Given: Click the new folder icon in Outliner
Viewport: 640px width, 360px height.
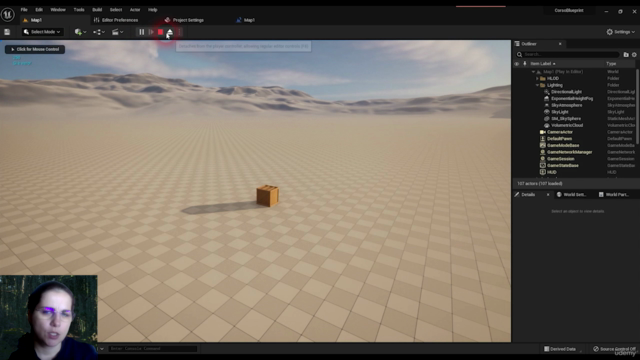Looking at the screenshot, I should pyautogui.click(x=626, y=54).
